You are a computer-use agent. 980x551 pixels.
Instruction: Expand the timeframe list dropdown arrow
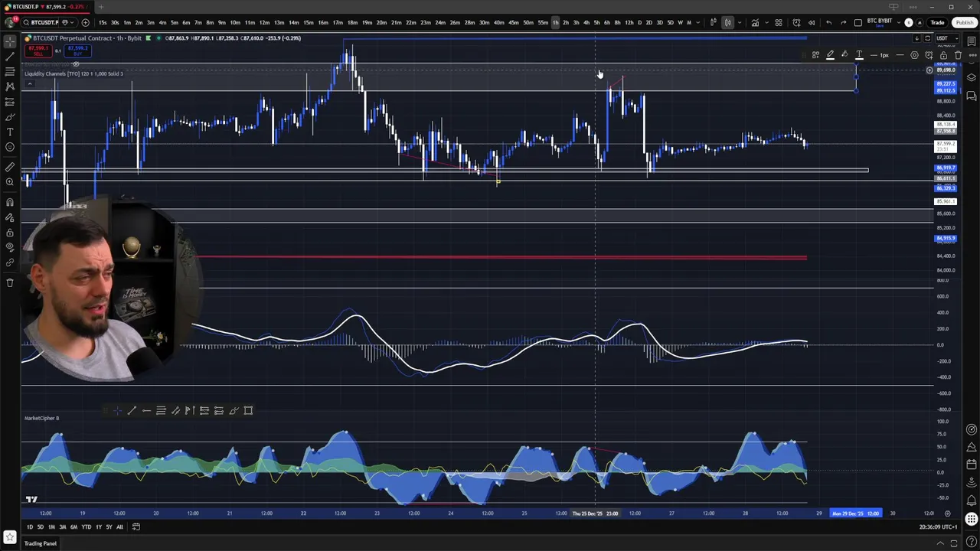(x=698, y=22)
